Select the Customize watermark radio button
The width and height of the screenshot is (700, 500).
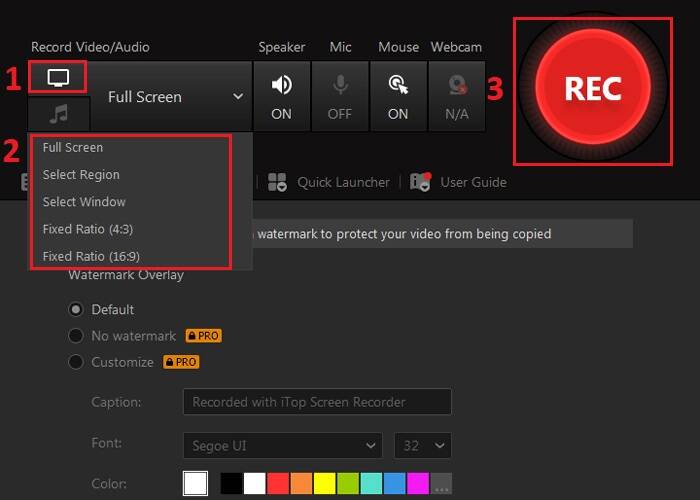pos(76,362)
